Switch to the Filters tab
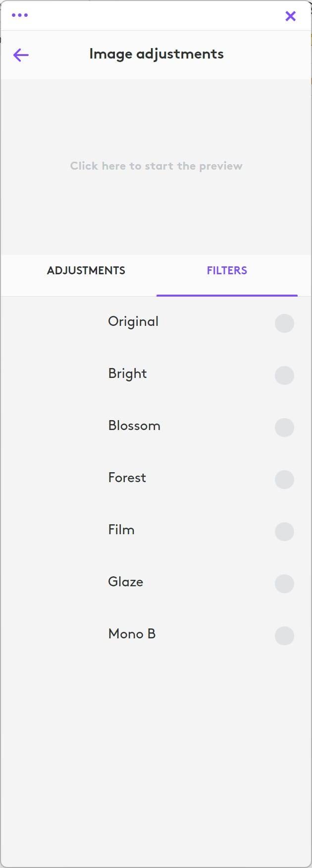 [x=227, y=271]
